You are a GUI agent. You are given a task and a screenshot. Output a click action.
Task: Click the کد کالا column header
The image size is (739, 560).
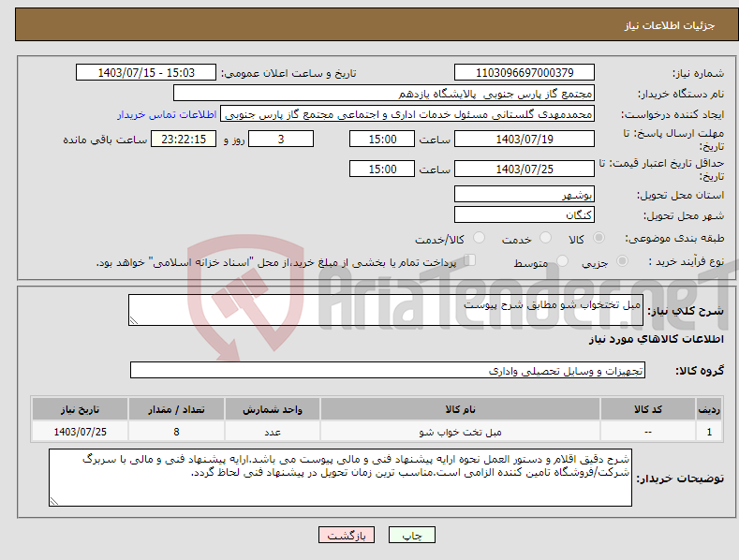click(x=648, y=409)
